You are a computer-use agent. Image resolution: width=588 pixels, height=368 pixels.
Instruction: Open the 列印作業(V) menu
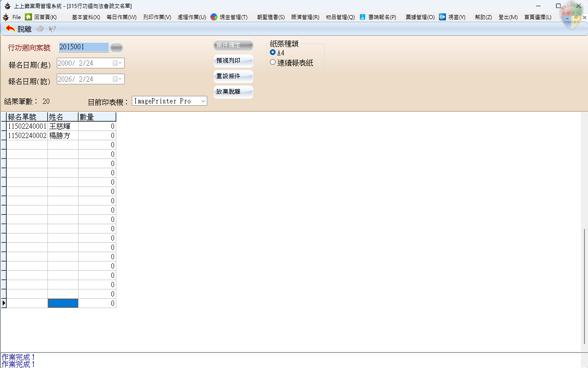[157, 17]
